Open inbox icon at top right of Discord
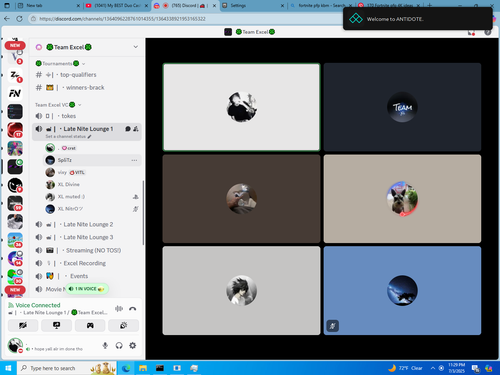 [471, 32]
